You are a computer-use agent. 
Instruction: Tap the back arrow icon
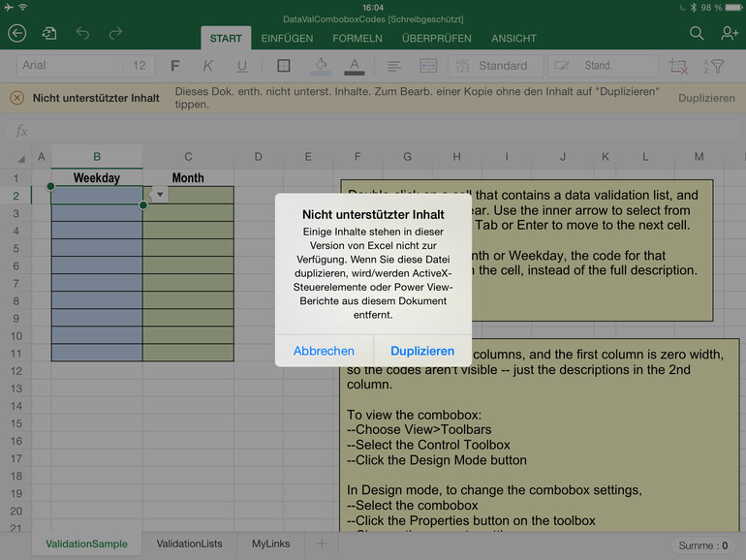pos(17,34)
